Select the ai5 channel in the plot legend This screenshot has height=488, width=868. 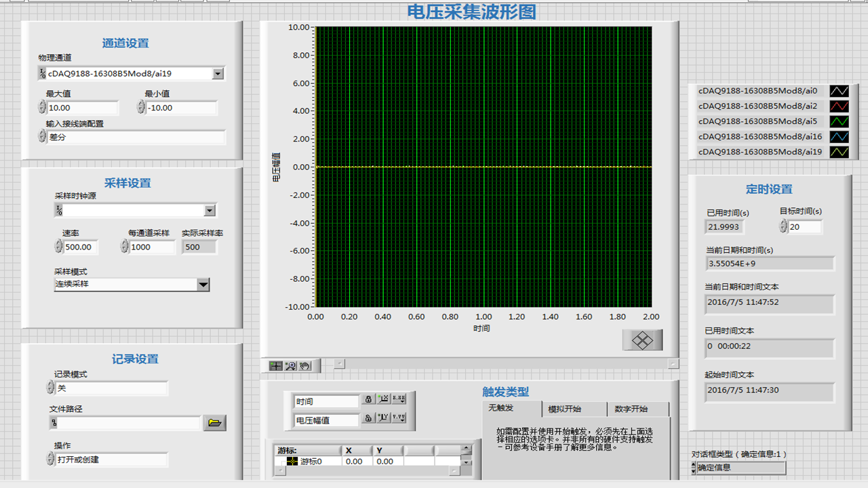click(x=759, y=121)
